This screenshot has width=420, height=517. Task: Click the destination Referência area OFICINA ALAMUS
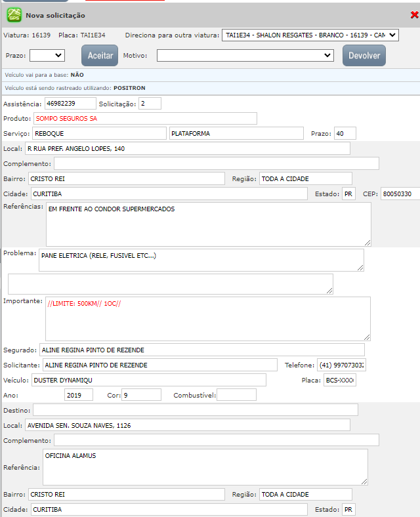[204, 467]
